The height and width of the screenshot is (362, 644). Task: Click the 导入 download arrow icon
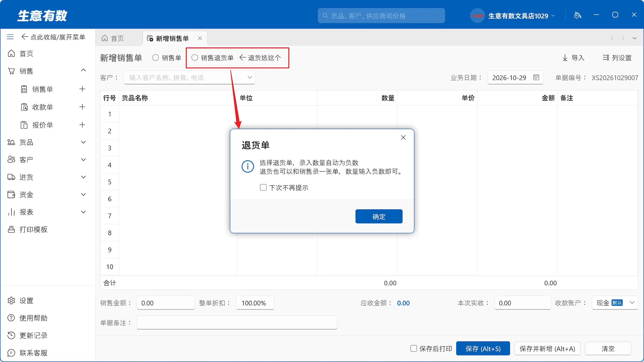(x=565, y=58)
